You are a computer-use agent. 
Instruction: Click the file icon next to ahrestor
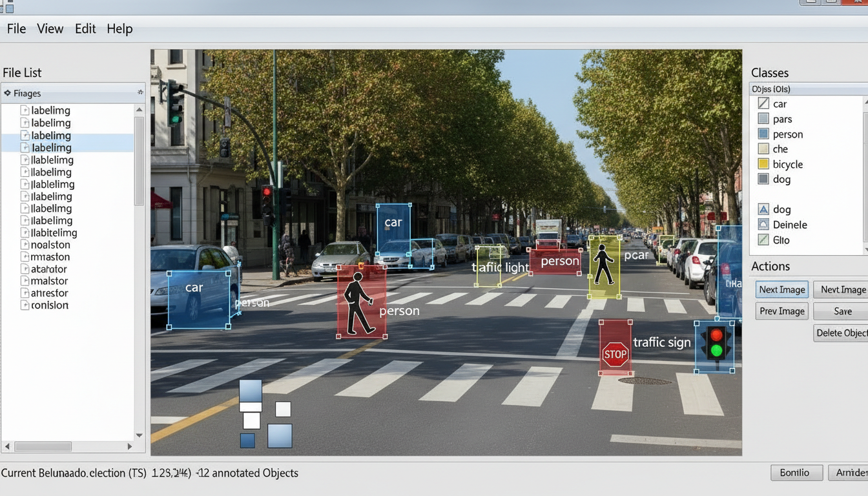pos(25,293)
